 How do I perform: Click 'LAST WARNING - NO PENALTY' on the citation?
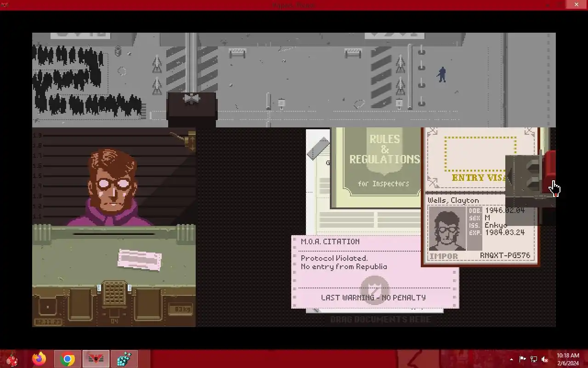point(373,298)
